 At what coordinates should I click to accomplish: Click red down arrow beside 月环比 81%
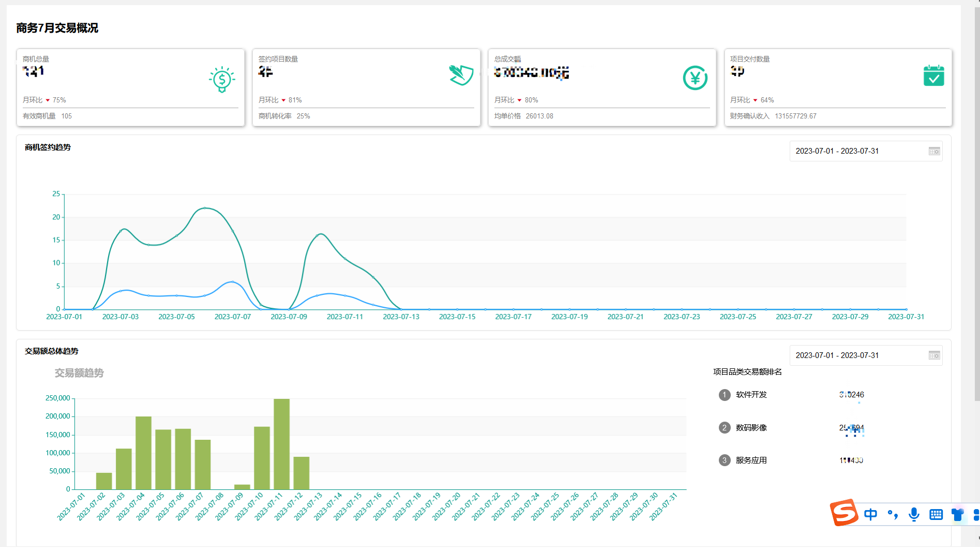tap(283, 100)
